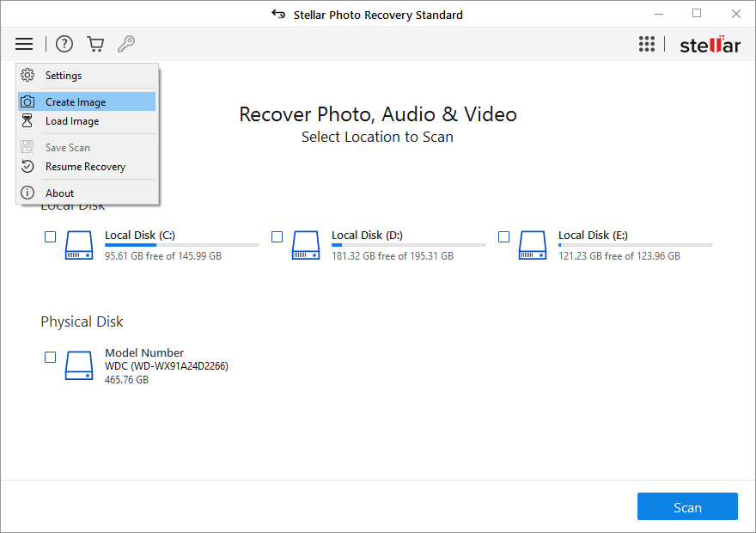The width and height of the screenshot is (756, 533).
Task: Open Settings from the menu
Action: point(64,76)
